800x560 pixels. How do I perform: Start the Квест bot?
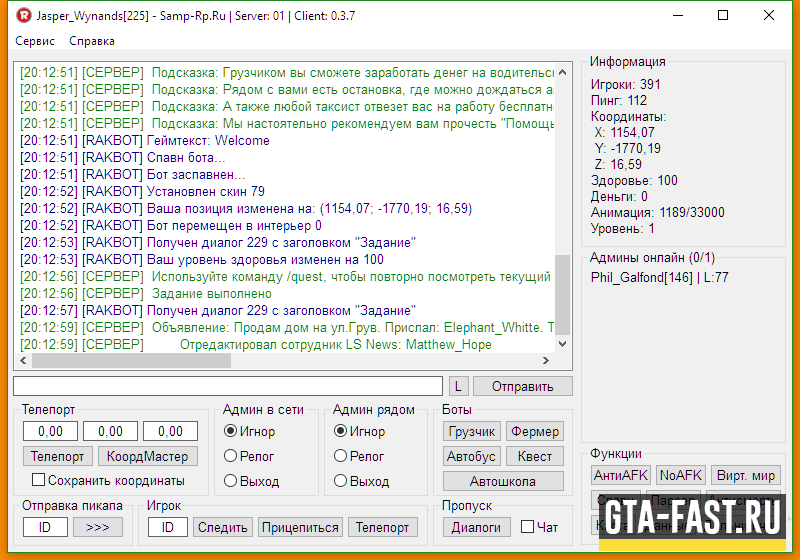pyautogui.click(x=535, y=456)
